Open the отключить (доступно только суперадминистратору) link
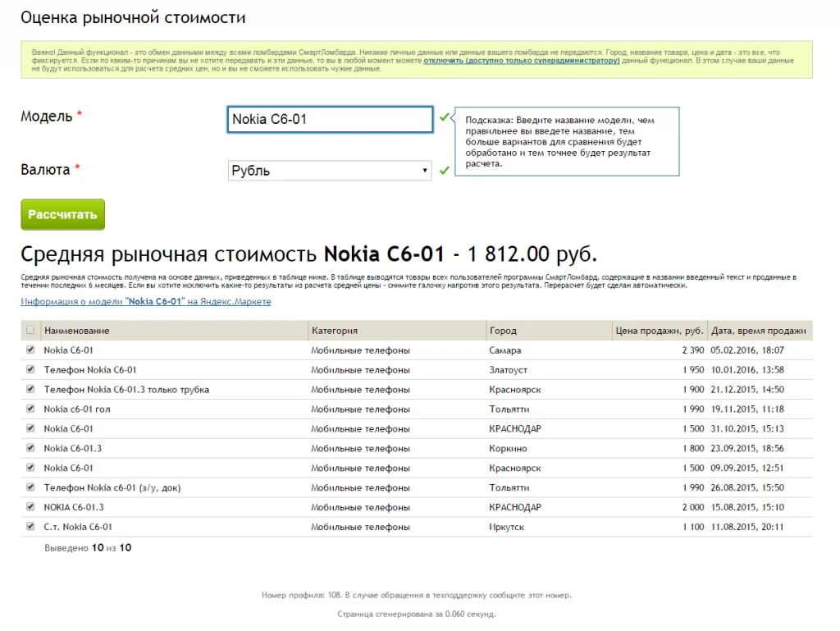 (x=521, y=61)
